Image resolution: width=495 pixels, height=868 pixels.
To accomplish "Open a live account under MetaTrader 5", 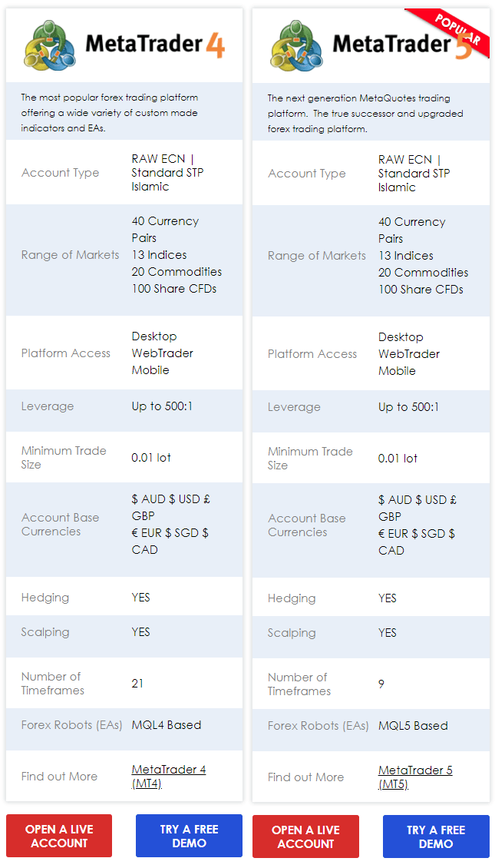I will point(306,837).
